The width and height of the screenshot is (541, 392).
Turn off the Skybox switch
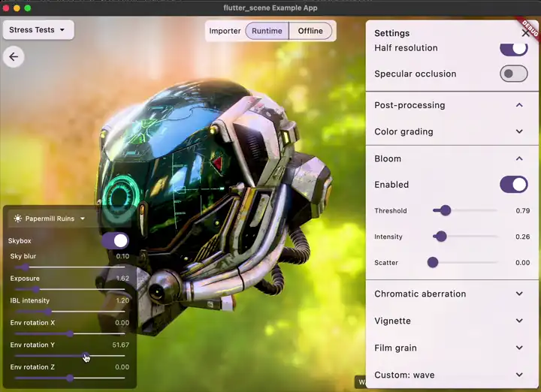tap(115, 240)
